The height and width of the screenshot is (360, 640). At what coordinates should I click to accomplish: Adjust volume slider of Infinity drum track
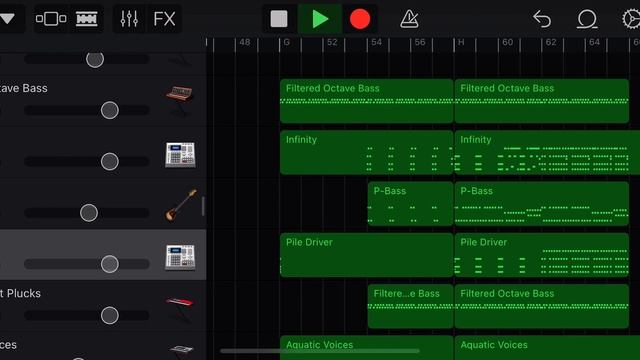(109, 162)
